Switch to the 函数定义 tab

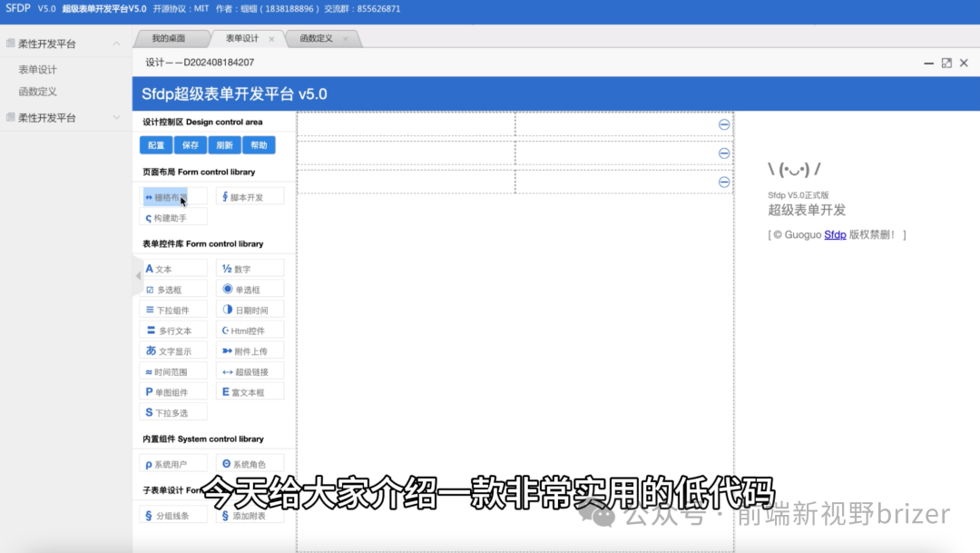(317, 38)
